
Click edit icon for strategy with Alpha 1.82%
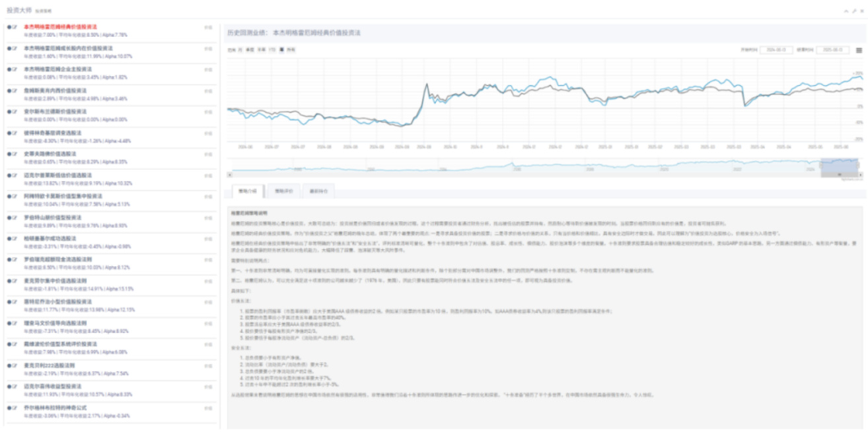[x=15, y=69]
